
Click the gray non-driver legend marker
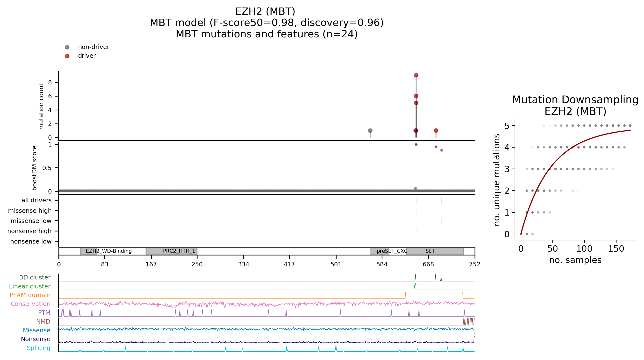[x=67, y=47]
